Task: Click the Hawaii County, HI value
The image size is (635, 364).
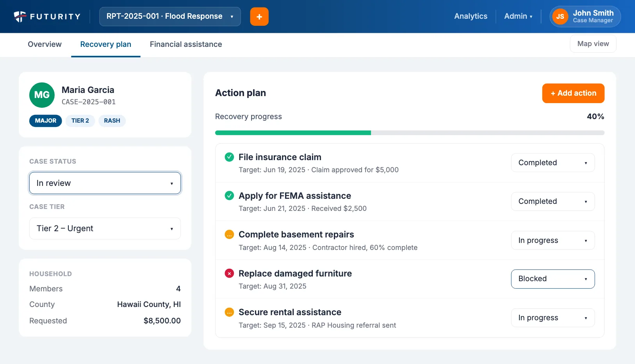Action: pos(149,304)
